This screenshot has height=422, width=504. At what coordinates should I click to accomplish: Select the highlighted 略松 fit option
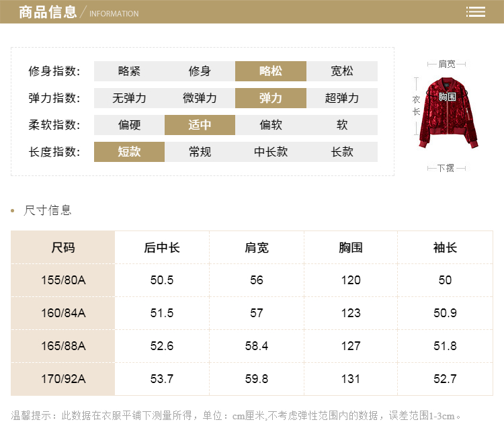pos(271,71)
